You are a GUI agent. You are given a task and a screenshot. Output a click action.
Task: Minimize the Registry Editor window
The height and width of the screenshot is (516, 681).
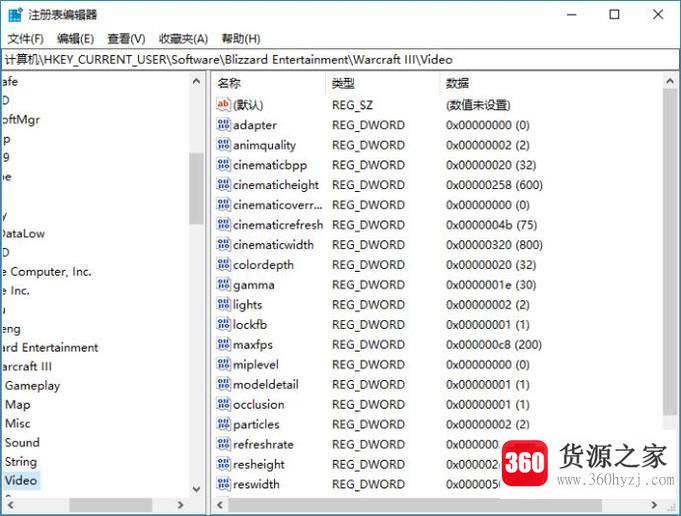[572, 15]
